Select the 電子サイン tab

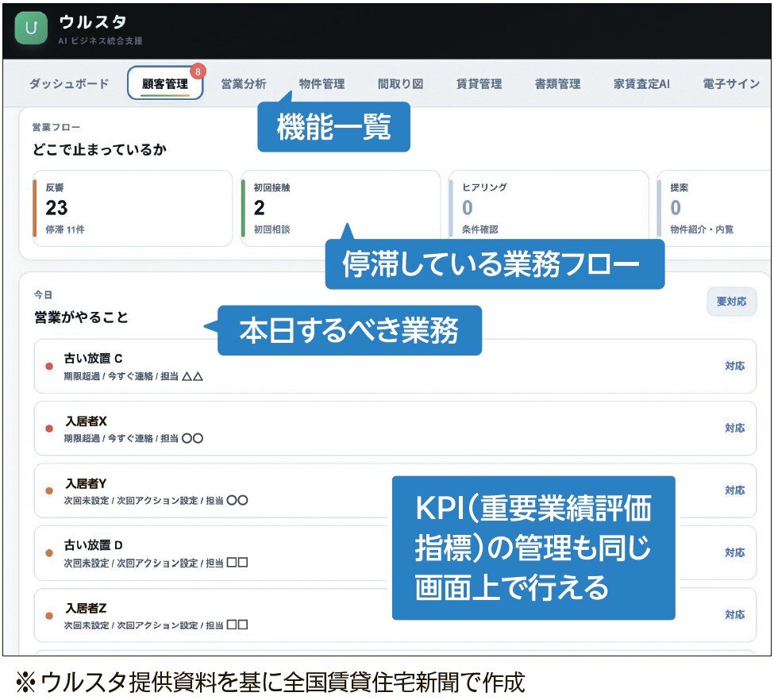click(x=731, y=84)
